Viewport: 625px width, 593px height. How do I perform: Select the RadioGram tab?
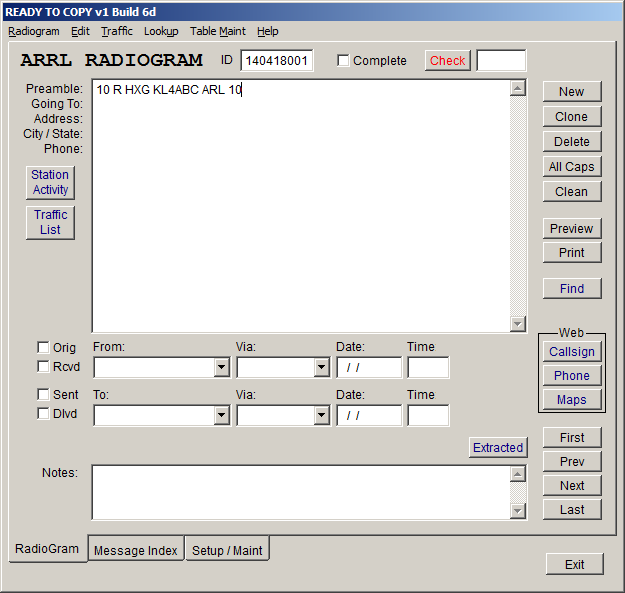47,549
